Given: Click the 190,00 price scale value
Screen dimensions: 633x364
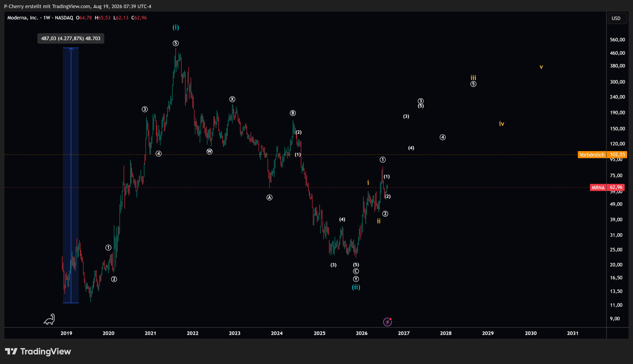Looking at the screenshot, I should coord(617,113).
